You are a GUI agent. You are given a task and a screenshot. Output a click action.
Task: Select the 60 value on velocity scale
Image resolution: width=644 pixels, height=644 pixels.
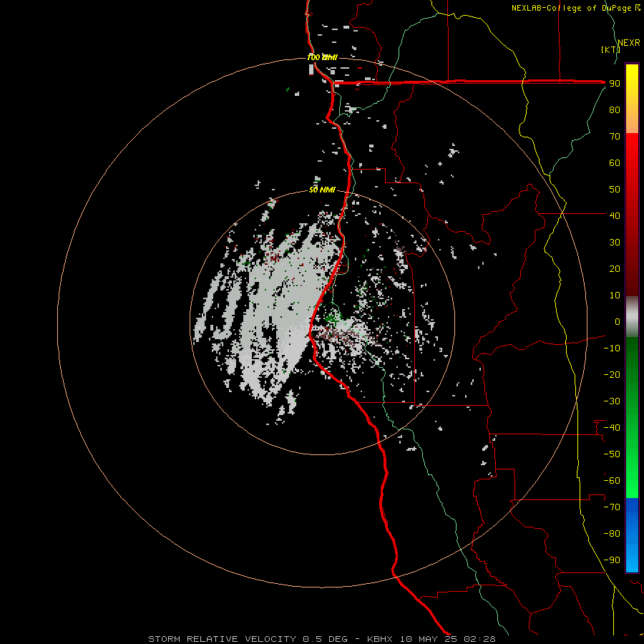point(615,162)
